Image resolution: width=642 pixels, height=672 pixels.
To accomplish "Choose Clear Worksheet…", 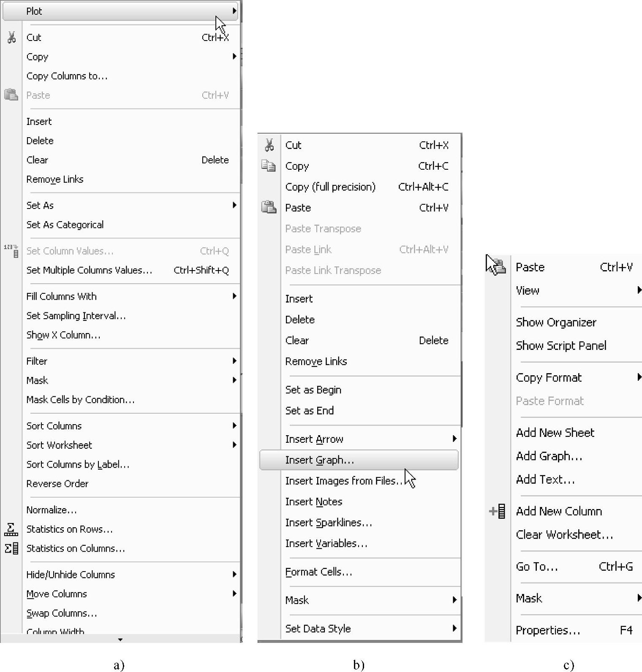I will coord(564,534).
